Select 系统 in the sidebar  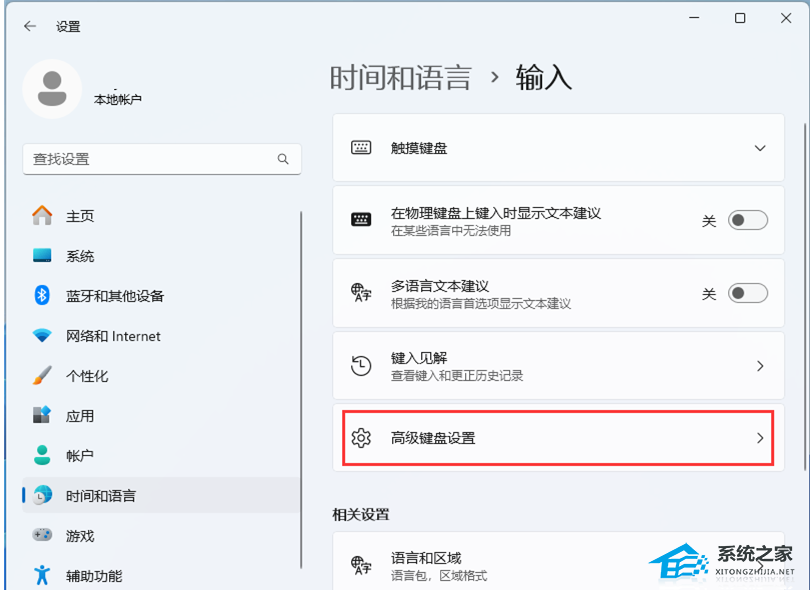pyautogui.click(x=80, y=256)
